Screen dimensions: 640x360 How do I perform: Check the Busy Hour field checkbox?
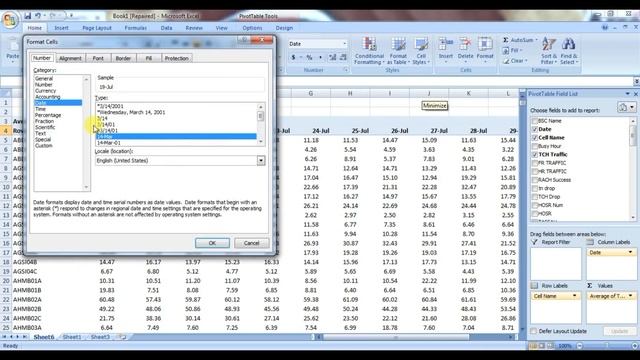click(534, 146)
